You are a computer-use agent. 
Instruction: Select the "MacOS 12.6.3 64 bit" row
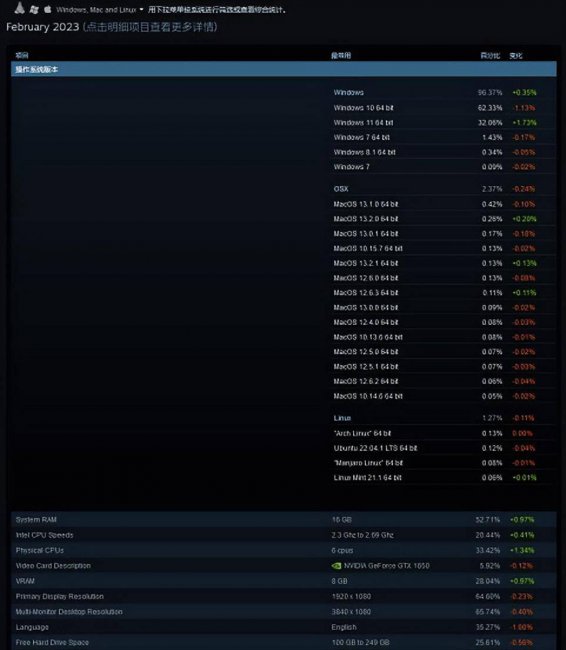[x=444, y=293]
